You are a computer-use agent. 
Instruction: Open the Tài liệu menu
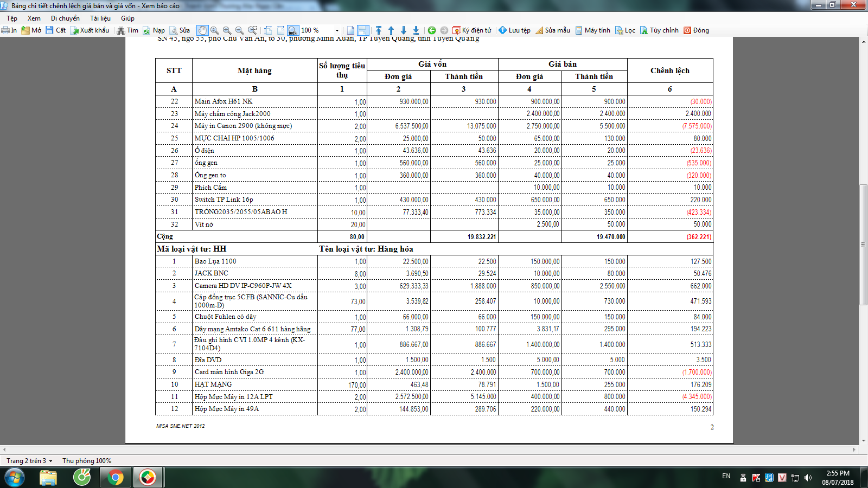tap(100, 18)
